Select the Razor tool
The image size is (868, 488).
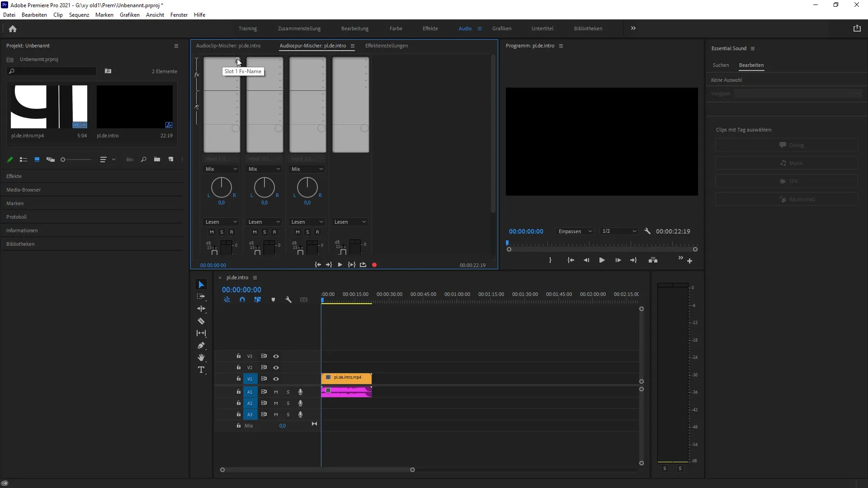coord(201,321)
